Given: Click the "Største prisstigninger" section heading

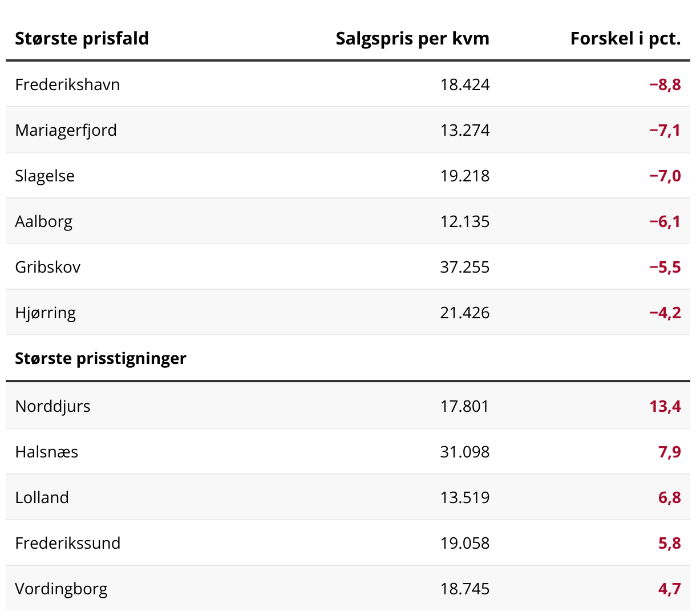Looking at the screenshot, I should 100,358.
